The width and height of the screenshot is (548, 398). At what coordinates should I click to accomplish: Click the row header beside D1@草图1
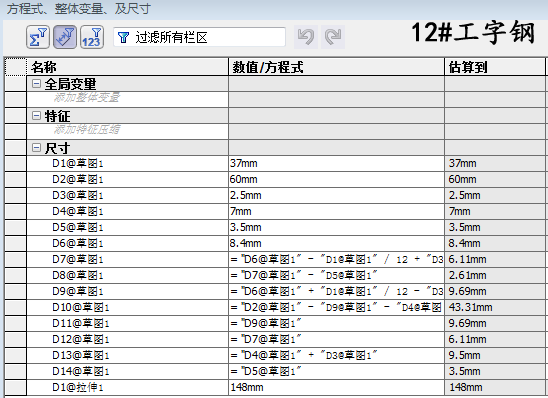click(15, 164)
